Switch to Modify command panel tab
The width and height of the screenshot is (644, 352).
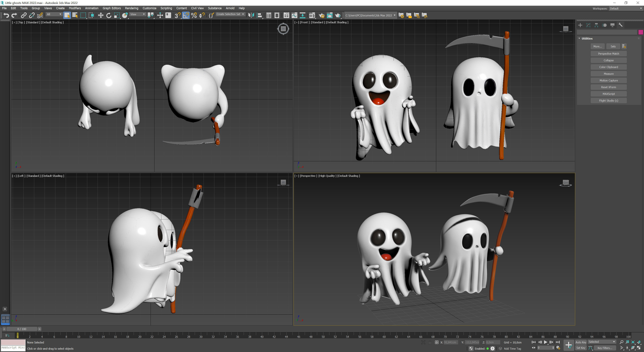(588, 25)
